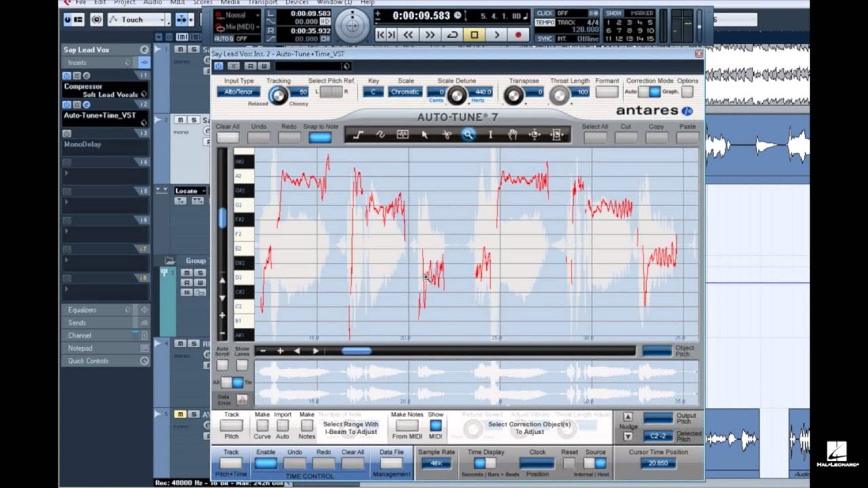Open the Transport menu

(x=262, y=2)
